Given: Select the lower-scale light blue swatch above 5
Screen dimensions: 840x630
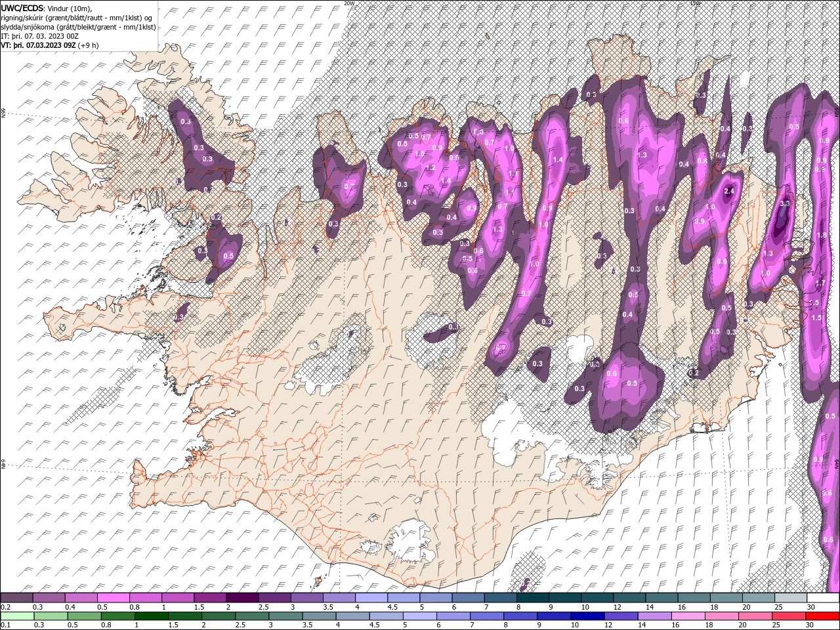Looking at the screenshot, I should click(420, 616).
